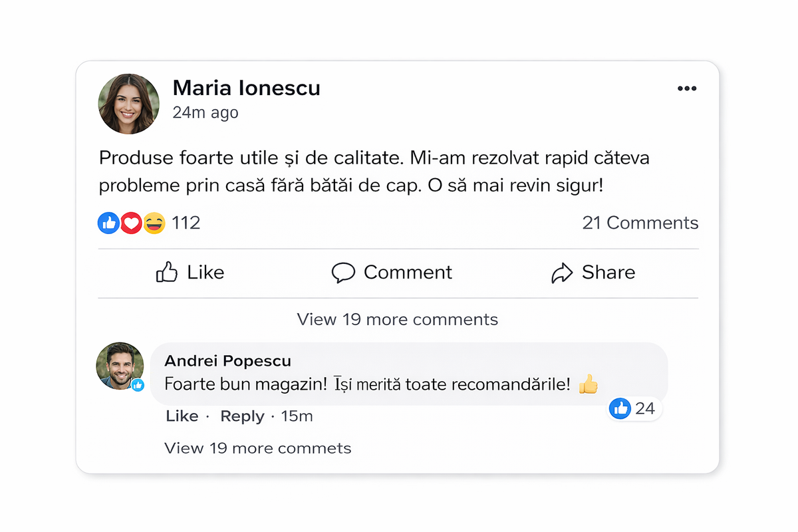Select the thumbs up reaction icon
798x532 pixels.
pos(108,222)
